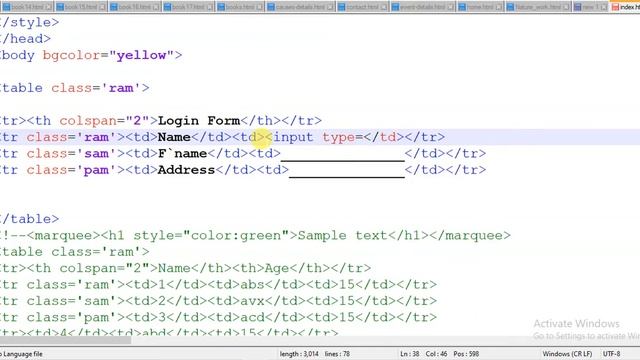Click the 'Windows (CR LF)' status bar entry
The image size is (640, 360).
click(567, 354)
